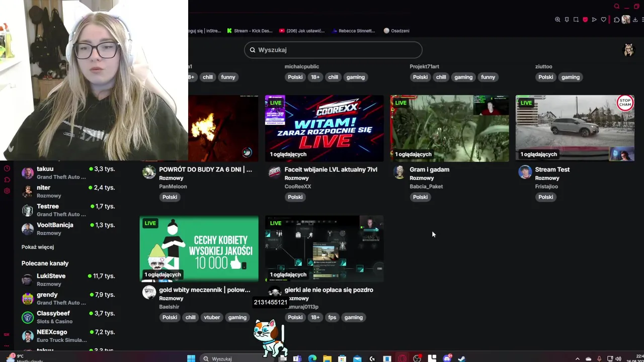
Task: Select the Polski tag under Stream Test
Action: point(545,197)
